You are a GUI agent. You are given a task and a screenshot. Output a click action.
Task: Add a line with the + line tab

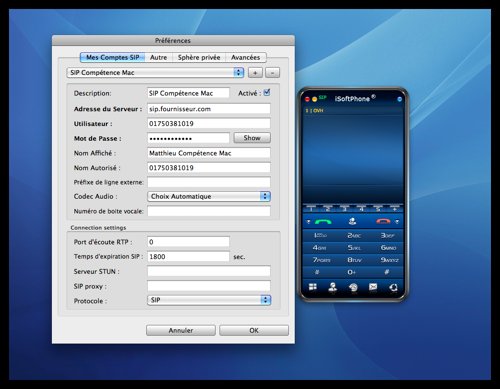coord(394,208)
